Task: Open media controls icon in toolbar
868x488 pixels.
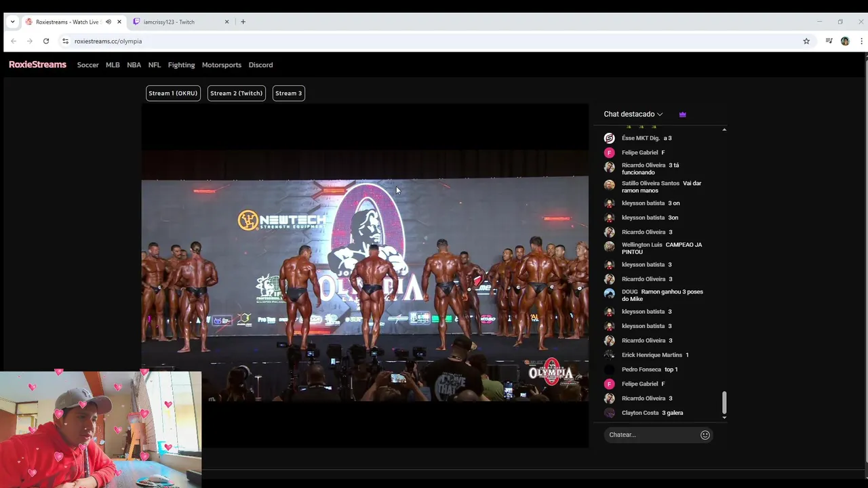Action: [x=829, y=41]
